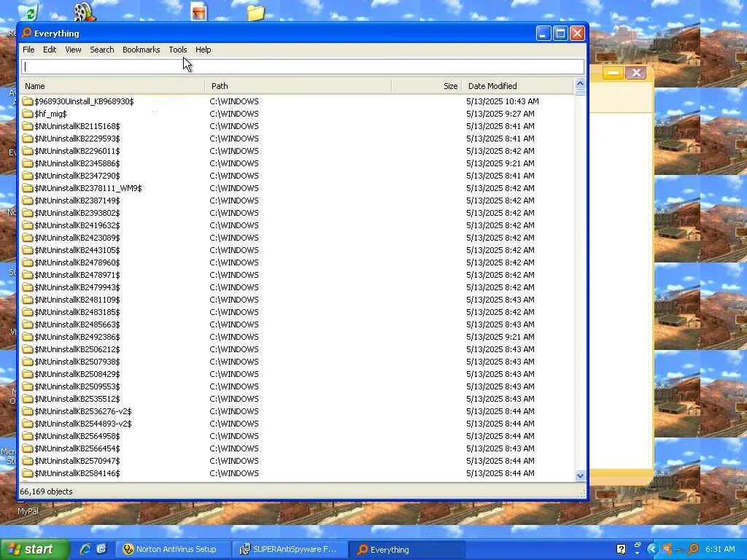Select row $NtUninstallKB2443105$
This screenshot has width=747, height=560.
point(298,250)
